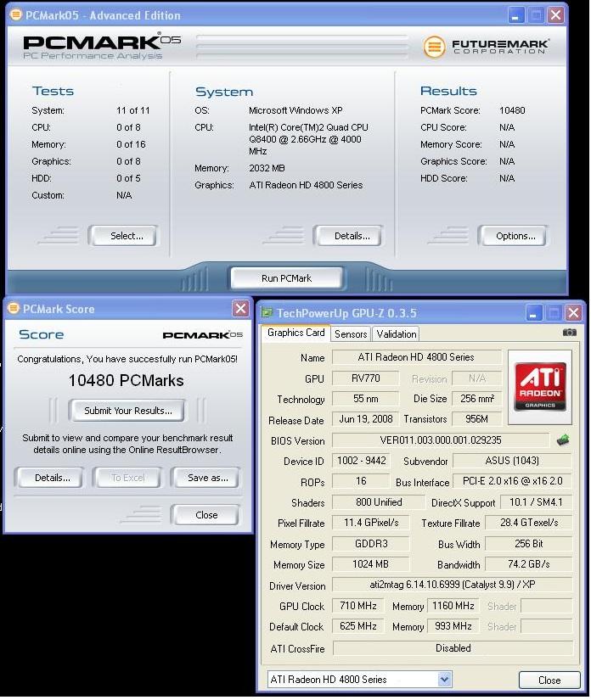Image resolution: width=591 pixels, height=700 pixels.
Task: Click the Texture Fillrate 28.4 GTexel/s field
Action: 529,524
